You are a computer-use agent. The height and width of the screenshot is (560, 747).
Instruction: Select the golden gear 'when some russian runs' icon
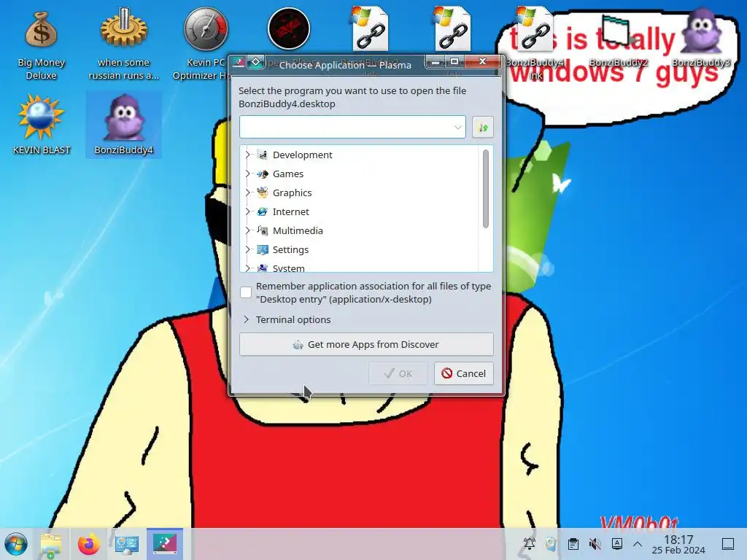(124, 29)
